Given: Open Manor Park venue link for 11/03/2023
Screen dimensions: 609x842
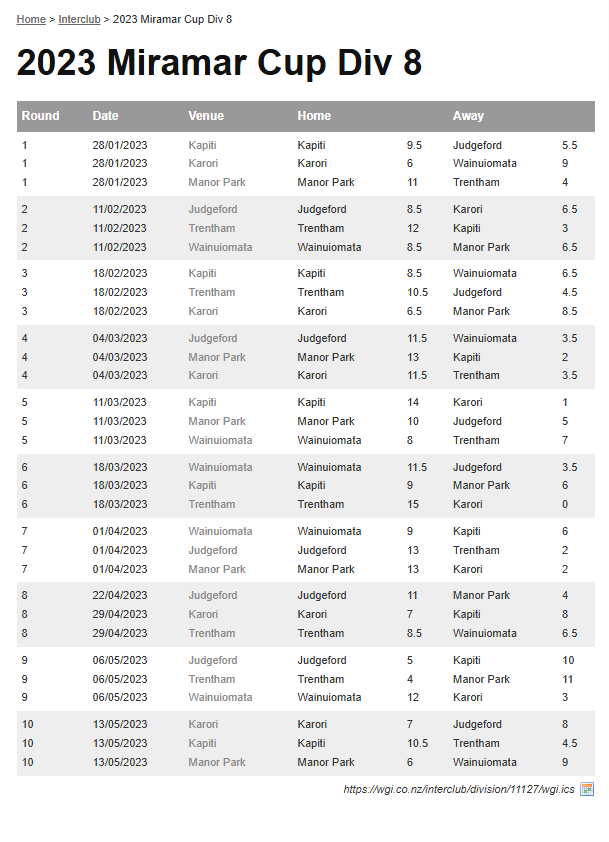Looking at the screenshot, I should [x=217, y=421].
